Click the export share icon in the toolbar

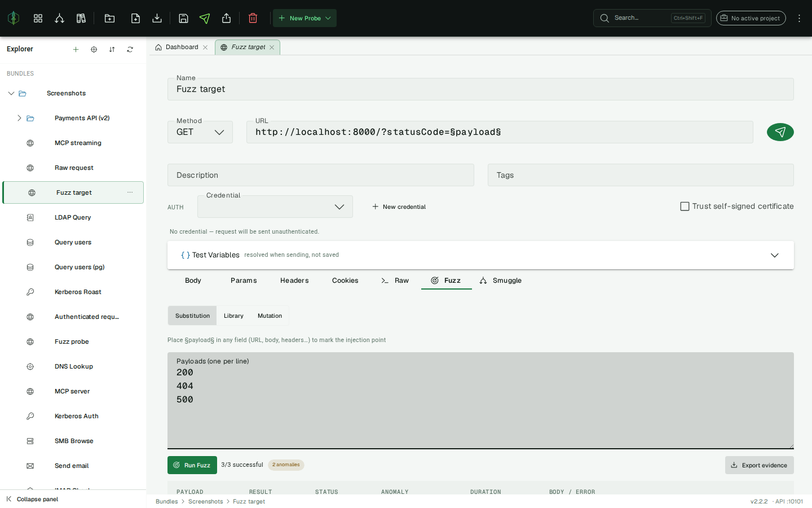pos(226,18)
